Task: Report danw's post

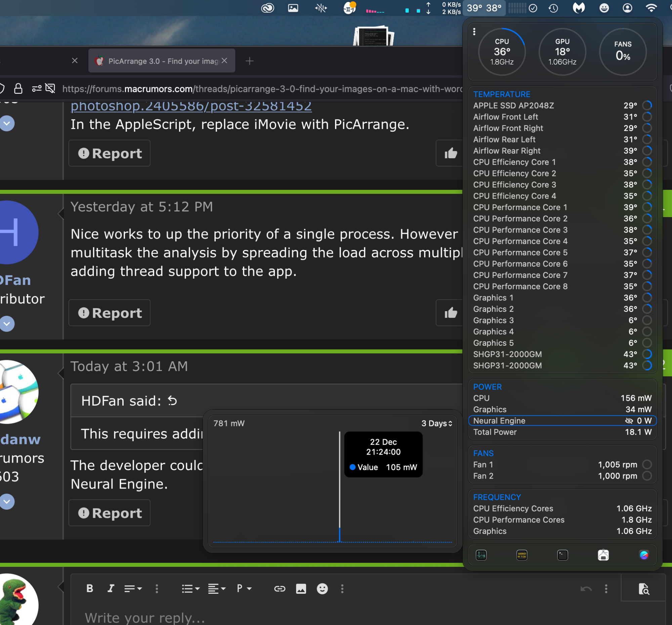Action: click(110, 513)
